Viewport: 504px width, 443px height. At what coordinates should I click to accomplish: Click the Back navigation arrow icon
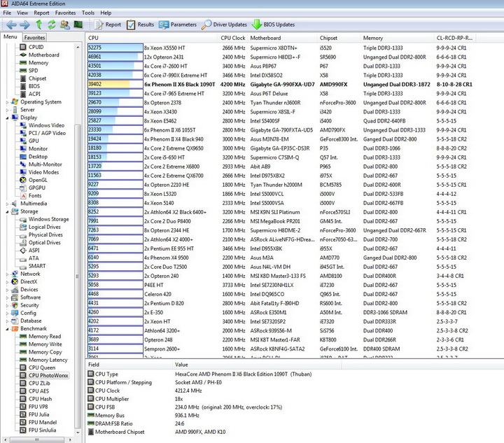[x=11, y=24]
